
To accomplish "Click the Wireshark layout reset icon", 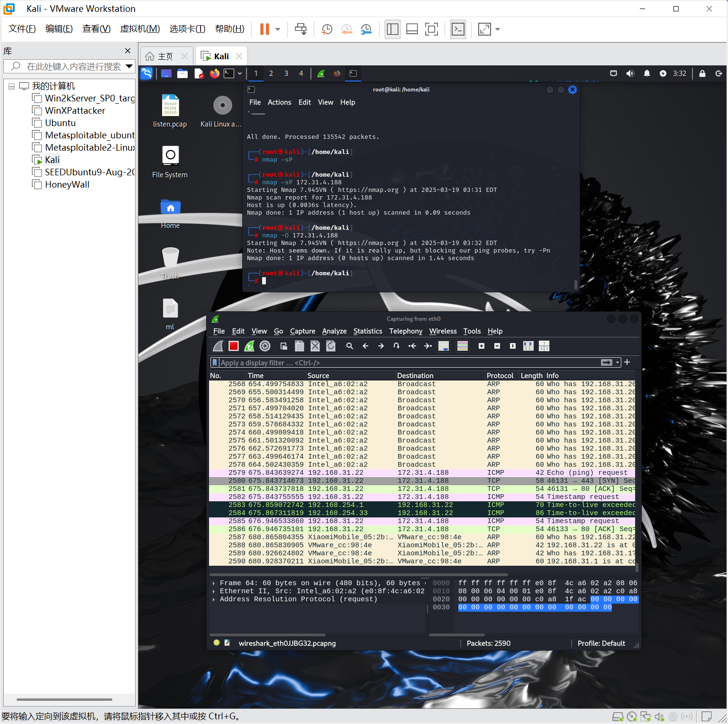I will (x=544, y=346).
